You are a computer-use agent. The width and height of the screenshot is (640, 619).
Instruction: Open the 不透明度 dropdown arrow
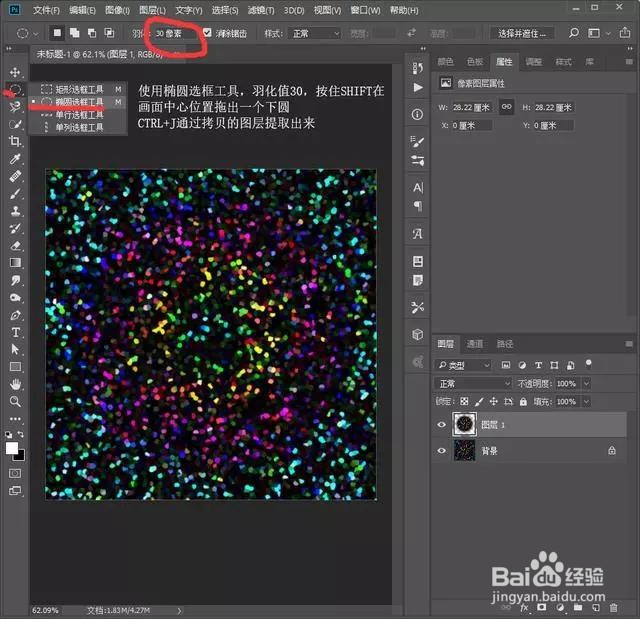point(586,384)
